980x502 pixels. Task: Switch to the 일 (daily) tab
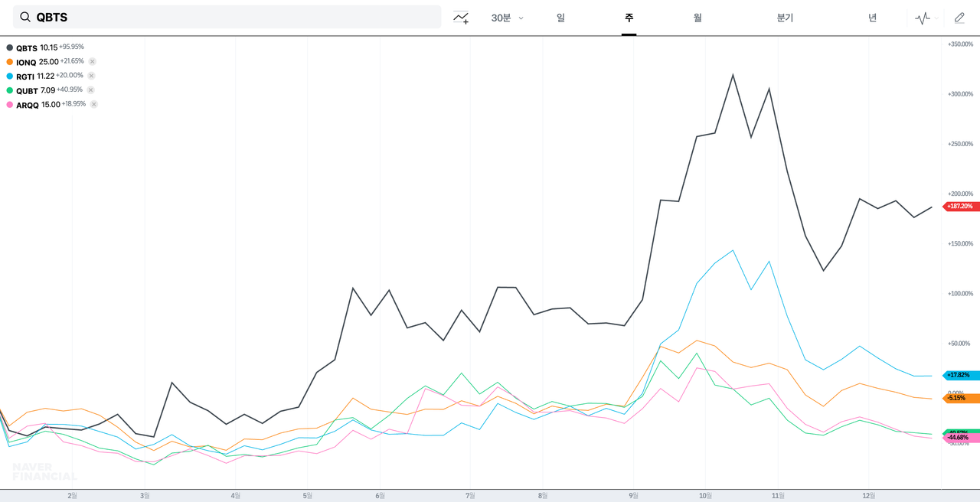tap(560, 18)
